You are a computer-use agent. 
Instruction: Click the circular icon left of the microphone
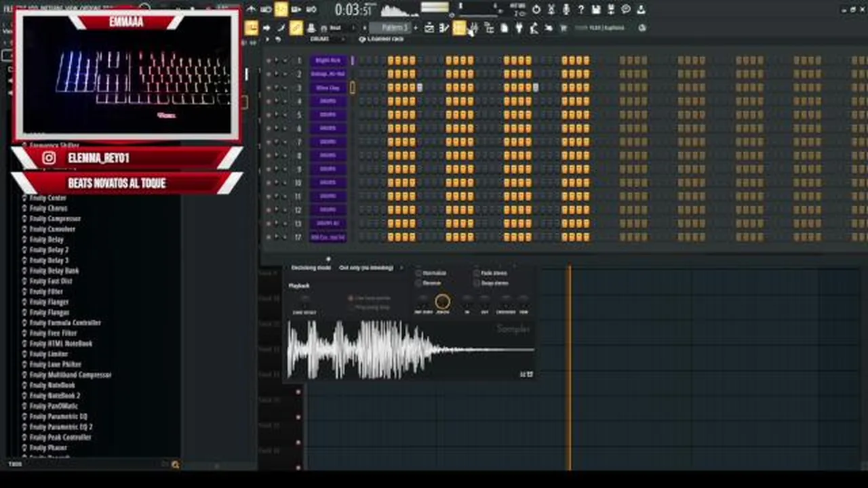point(536,9)
